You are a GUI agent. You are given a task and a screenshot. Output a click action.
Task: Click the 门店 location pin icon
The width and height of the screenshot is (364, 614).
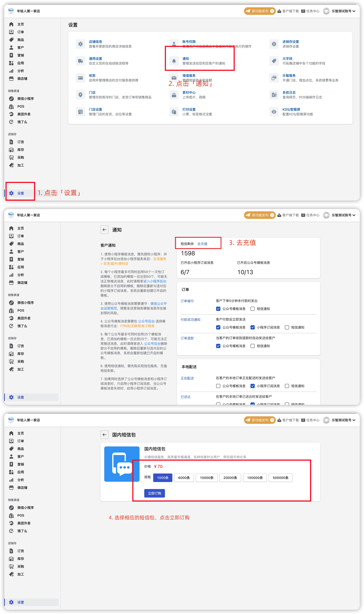(x=80, y=95)
